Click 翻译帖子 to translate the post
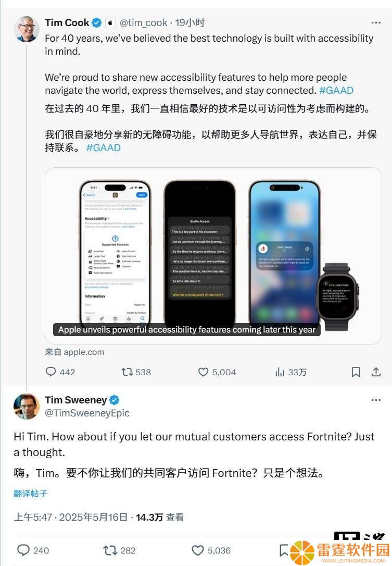The height and width of the screenshot is (566, 392). click(x=30, y=494)
